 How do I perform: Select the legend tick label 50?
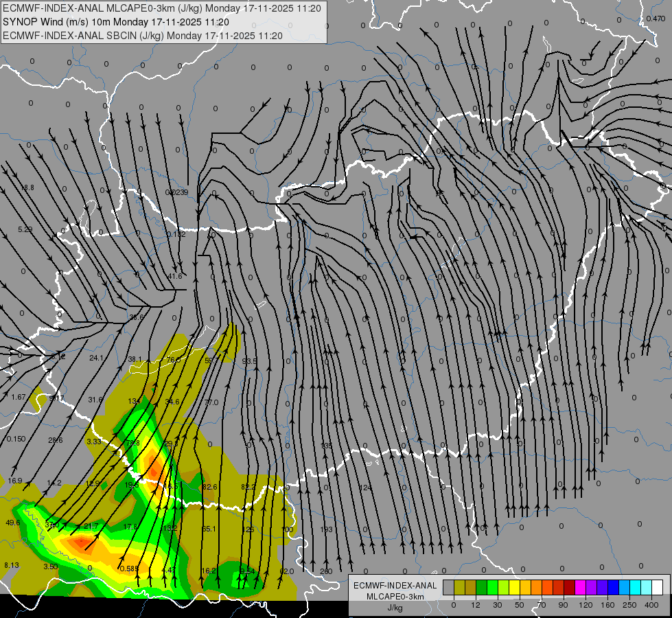[x=519, y=605]
